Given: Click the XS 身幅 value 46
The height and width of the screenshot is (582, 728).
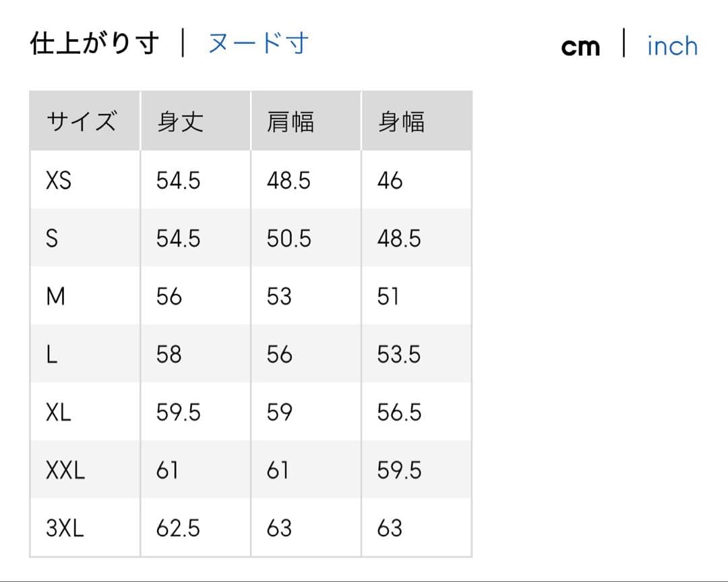Looking at the screenshot, I should coord(390,181).
